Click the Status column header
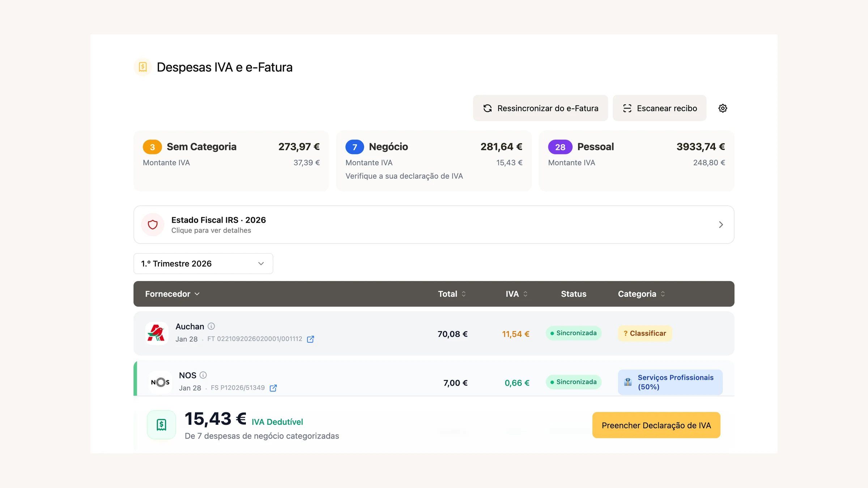This screenshot has width=868, height=488. [574, 294]
